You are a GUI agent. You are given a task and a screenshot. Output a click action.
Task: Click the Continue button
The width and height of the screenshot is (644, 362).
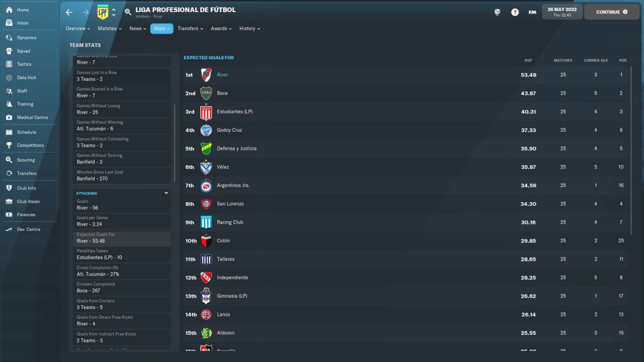click(x=611, y=12)
